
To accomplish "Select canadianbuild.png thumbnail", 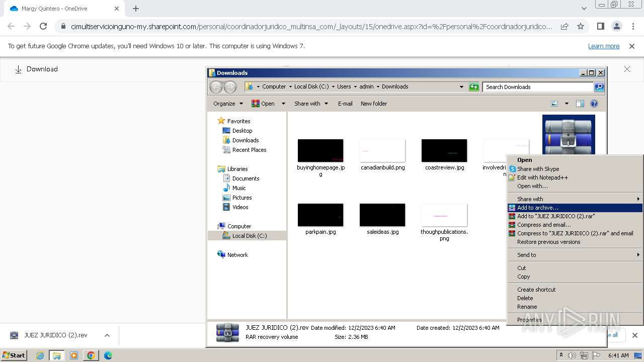I will (x=382, y=151).
